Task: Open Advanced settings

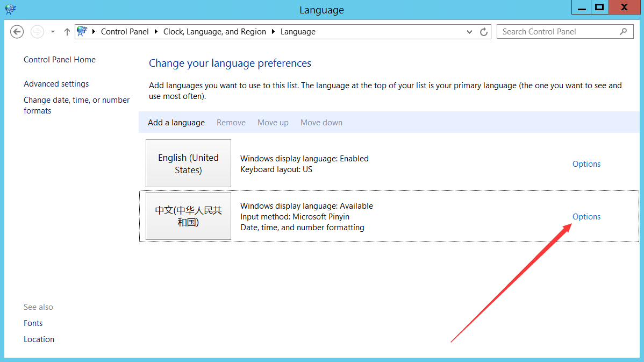Action: (x=56, y=83)
